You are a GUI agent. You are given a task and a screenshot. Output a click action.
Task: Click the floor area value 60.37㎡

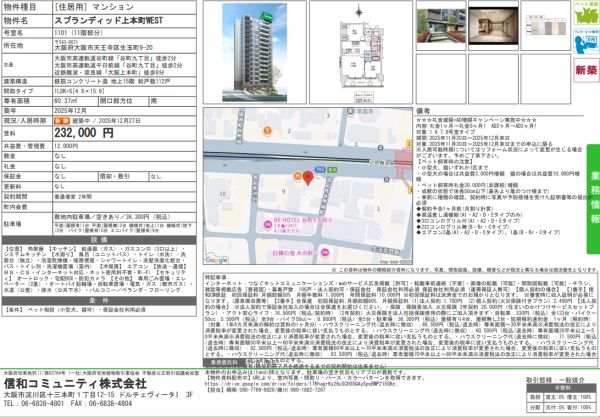(65, 101)
